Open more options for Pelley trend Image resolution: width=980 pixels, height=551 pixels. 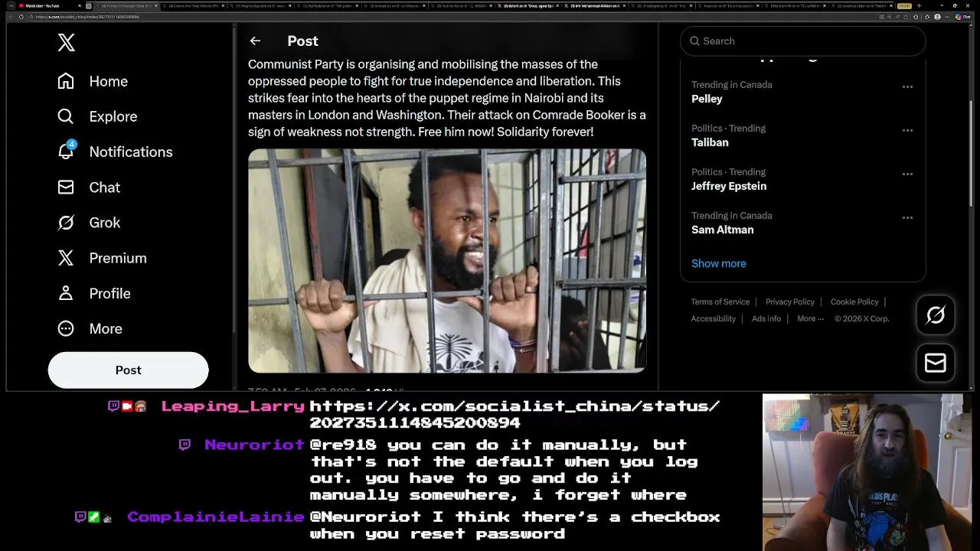[907, 86]
